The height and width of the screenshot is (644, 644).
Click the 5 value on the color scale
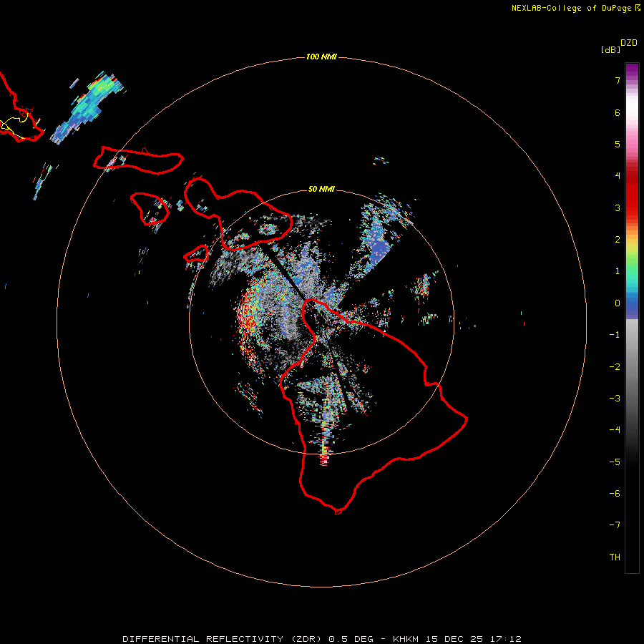[618, 144]
